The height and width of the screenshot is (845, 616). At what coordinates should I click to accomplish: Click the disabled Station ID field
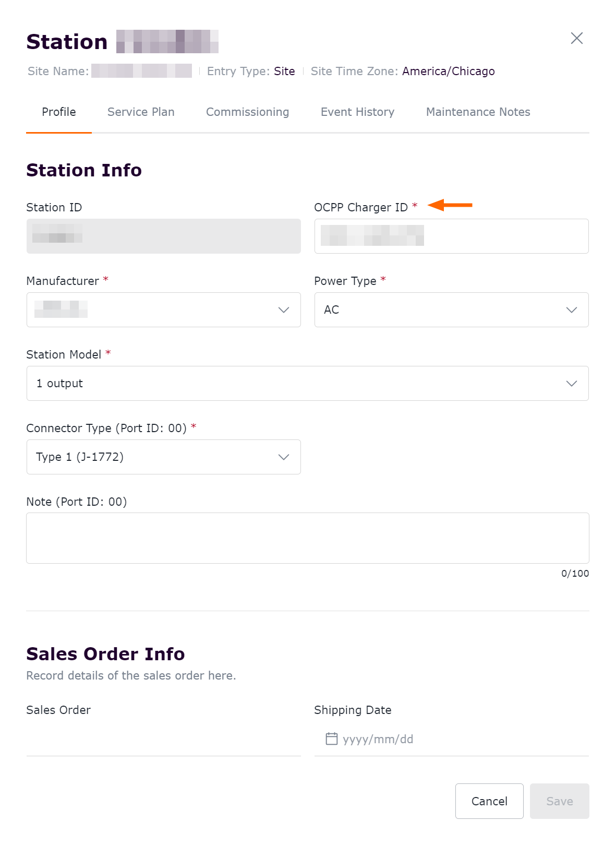(x=163, y=236)
